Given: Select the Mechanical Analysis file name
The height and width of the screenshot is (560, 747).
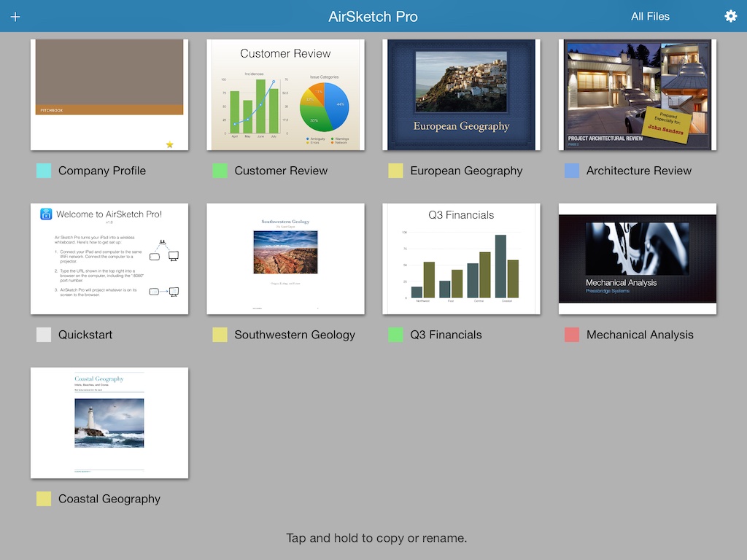Looking at the screenshot, I should (640, 335).
